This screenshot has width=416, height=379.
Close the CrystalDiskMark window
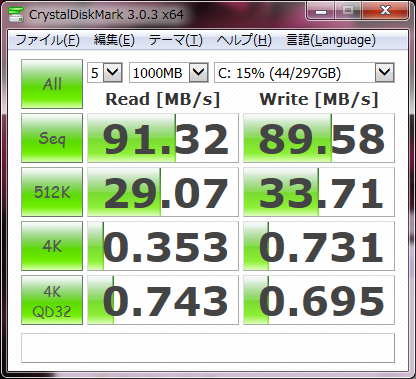385,11
